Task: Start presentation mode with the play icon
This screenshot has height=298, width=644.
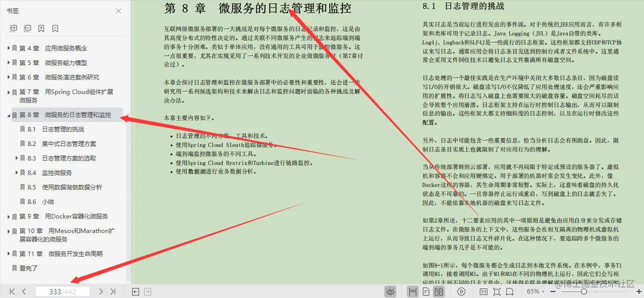Action: click(x=461, y=291)
